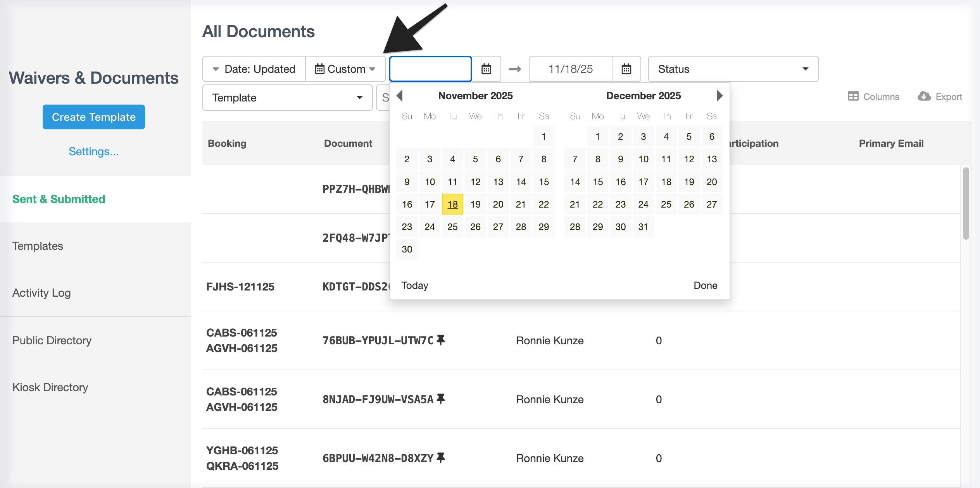980x488 pixels.
Task: Open document 8NJAD-FJ9UW-VSA5A
Action: [378, 399]
